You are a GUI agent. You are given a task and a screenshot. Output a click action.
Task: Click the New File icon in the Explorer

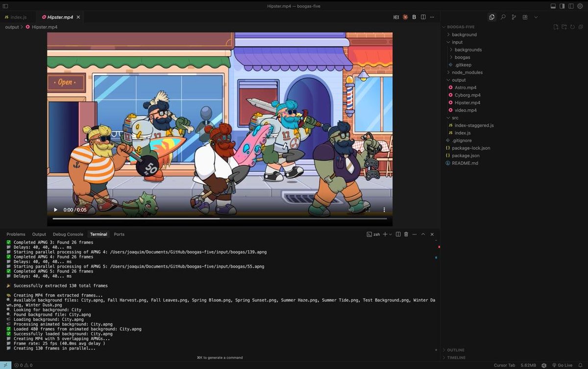click(555, 27)
